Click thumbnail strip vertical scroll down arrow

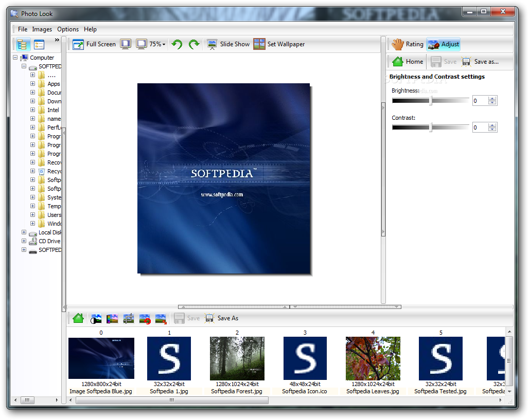(x=509, y=391)
